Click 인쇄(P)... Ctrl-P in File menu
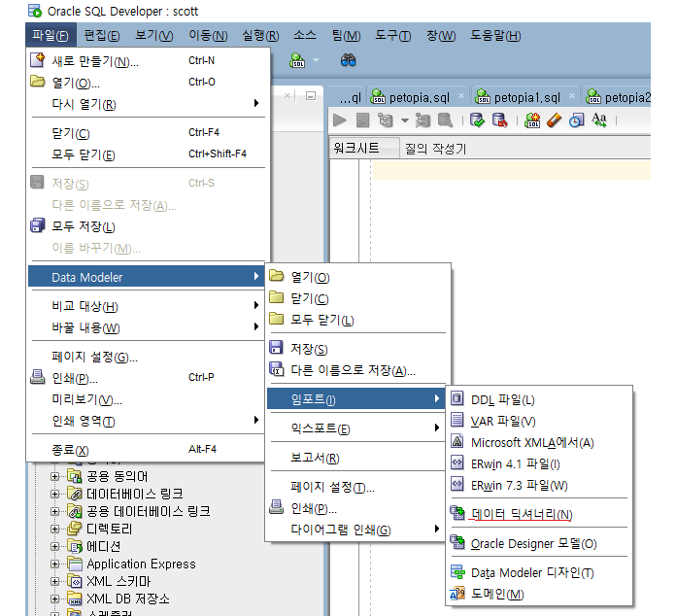676x616 pixels. [148, 378]
